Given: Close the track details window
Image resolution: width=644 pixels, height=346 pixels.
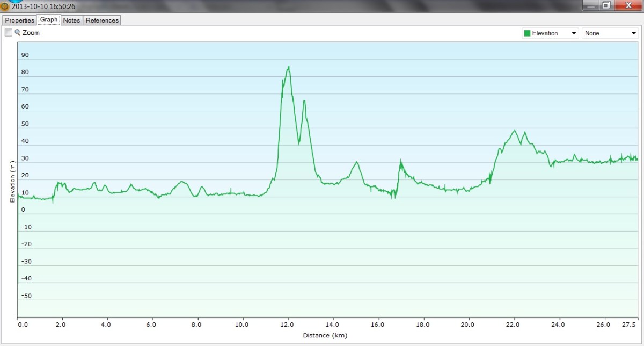Looking at the screenshot, I should [627, 5].
